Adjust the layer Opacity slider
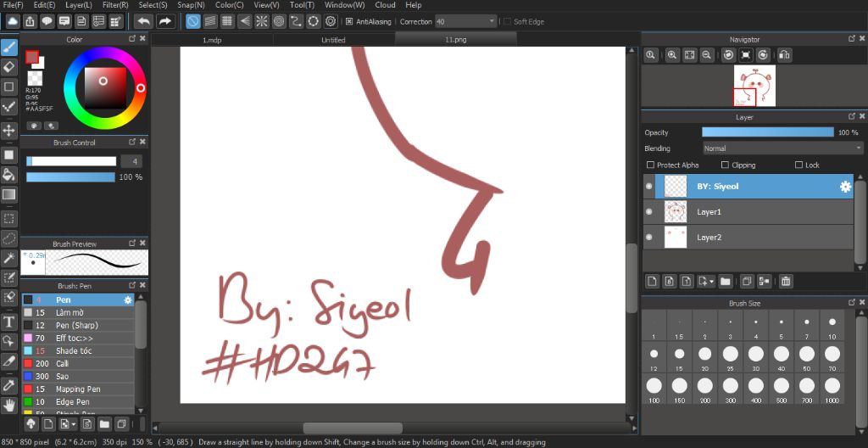 point(768,132)
